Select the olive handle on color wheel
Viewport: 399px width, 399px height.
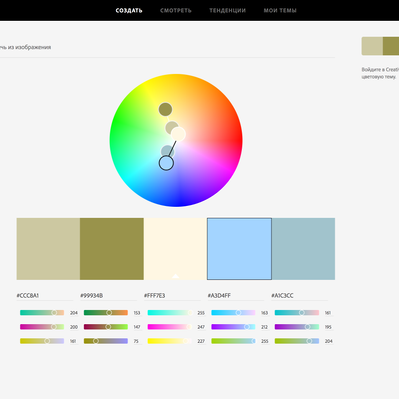click(x=165, y=109)
